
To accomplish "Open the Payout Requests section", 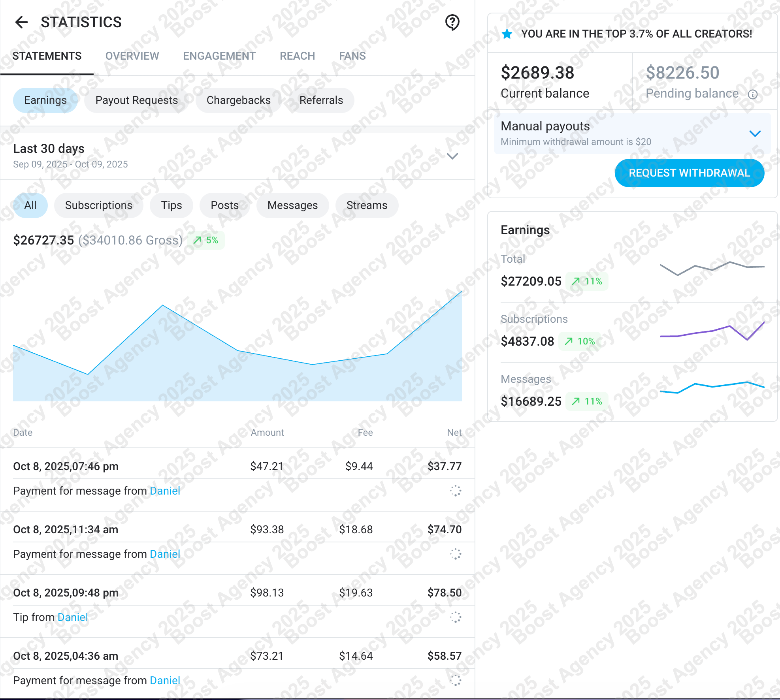I will [x=136, y=100].
